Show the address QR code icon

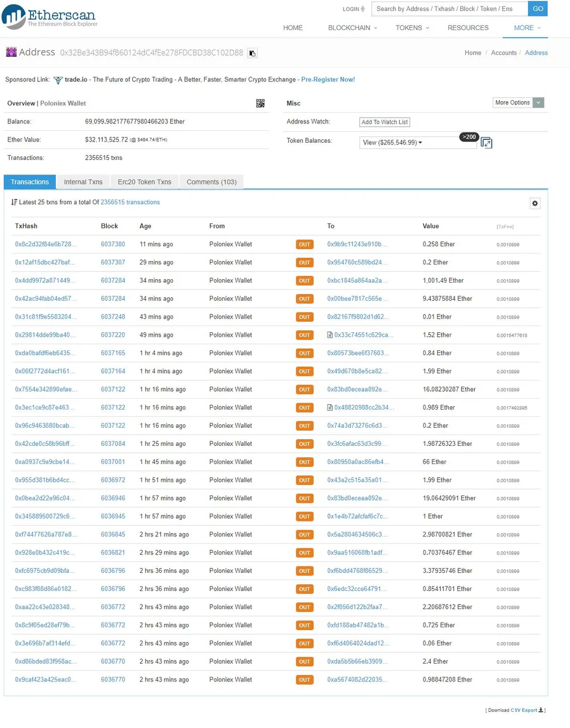click(260, 103)
